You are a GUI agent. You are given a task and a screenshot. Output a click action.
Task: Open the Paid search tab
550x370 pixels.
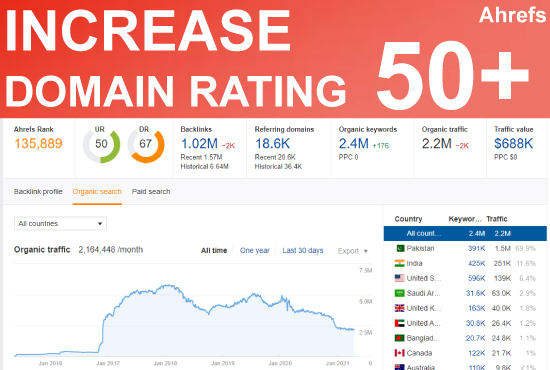click(x=151, y=191)
